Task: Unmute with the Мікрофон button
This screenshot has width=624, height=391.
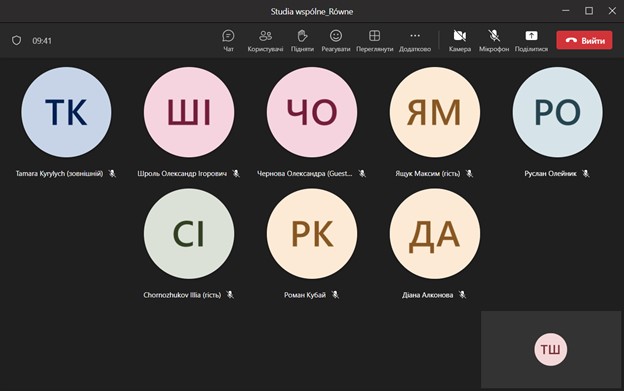Action: (494, 41)
